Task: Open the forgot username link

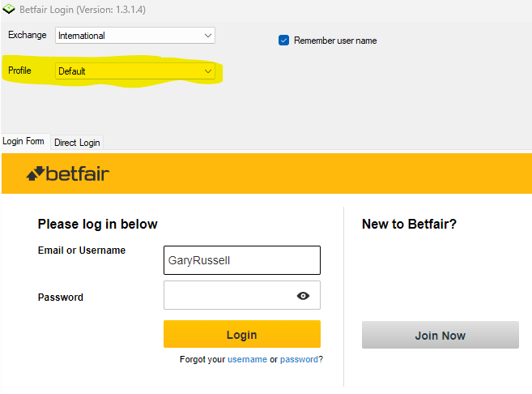Action: (247, 359)
